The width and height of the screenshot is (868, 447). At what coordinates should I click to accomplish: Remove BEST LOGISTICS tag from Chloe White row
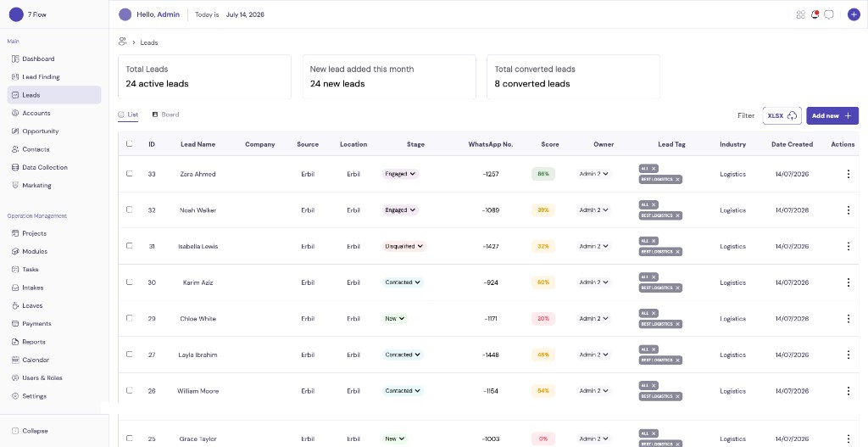click(x=677, y=324)
